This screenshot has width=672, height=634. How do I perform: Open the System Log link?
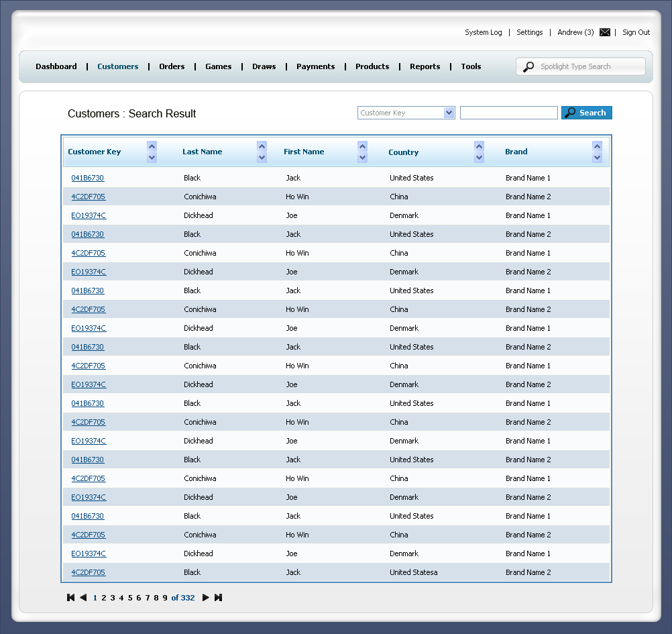[484, 32]
